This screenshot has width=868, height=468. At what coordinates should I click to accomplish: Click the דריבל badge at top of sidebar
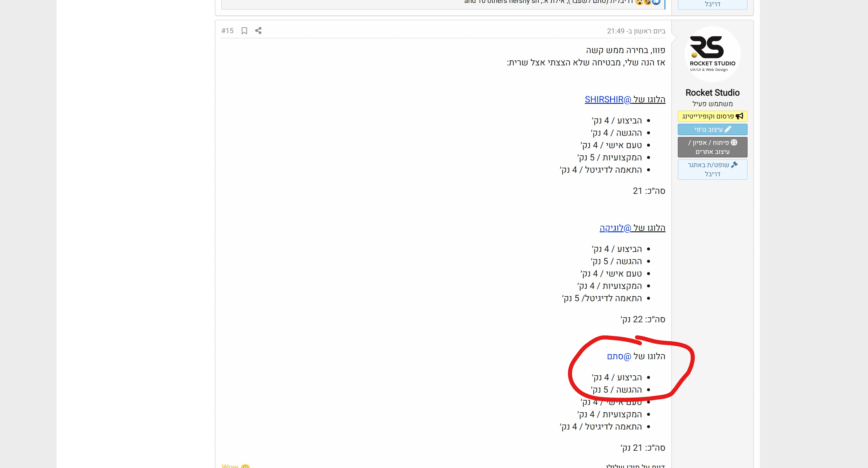(712, 4)
